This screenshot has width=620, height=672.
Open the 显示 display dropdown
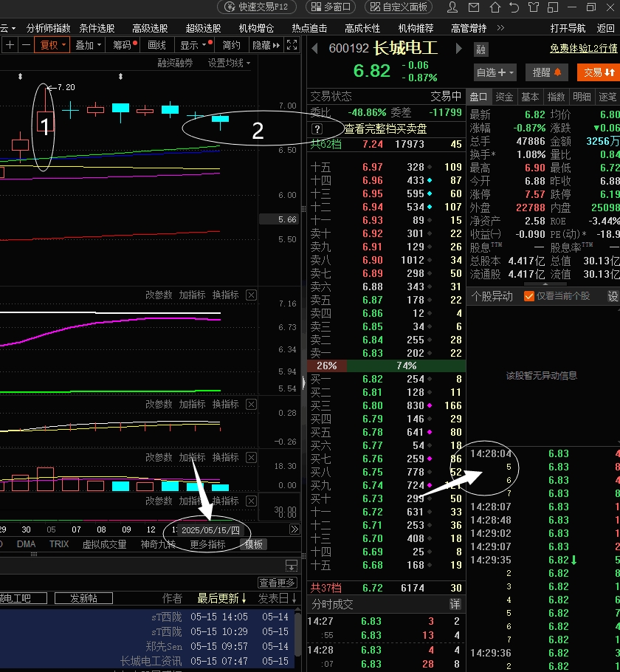tap(196, 45)
